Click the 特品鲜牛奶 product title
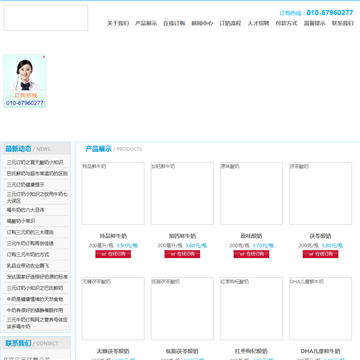The width and height of the screenshot is (360, 360). [x=113, y=236]
